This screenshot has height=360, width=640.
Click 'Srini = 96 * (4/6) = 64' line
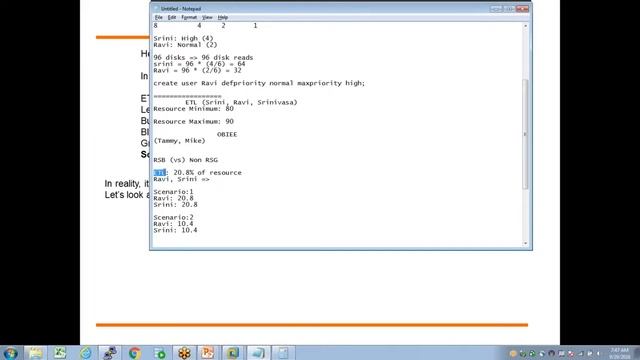[199, 64]
